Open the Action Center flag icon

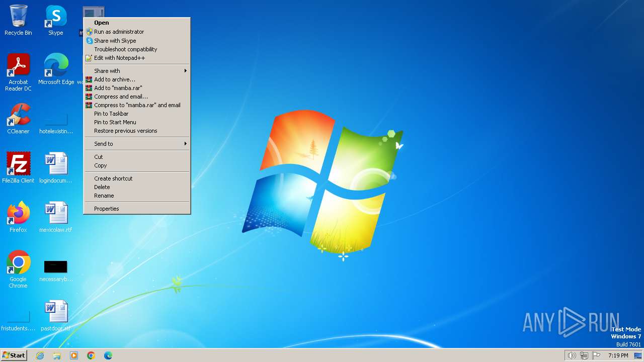596,355
